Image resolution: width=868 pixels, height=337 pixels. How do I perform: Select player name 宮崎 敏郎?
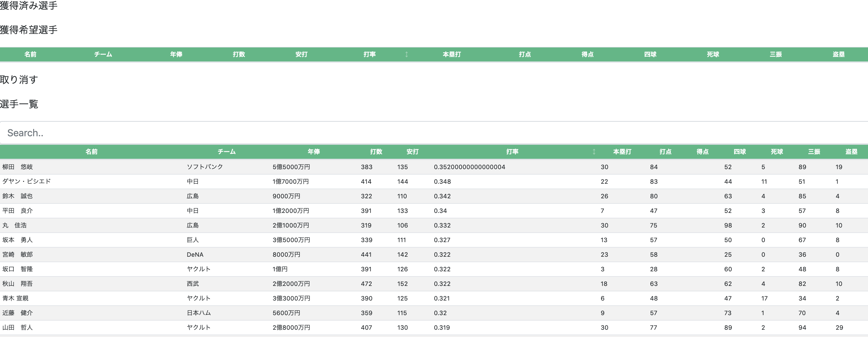18,255
